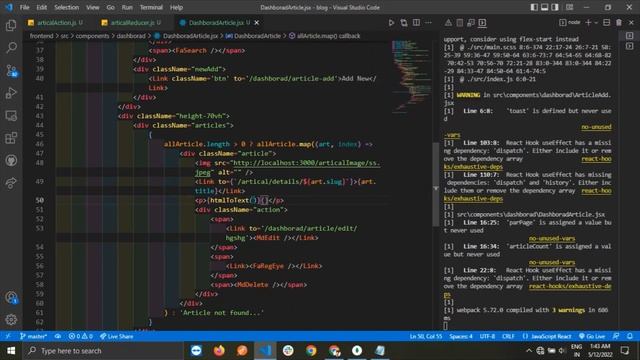Expand the dashborad breadcrumb

click(131, 36)
